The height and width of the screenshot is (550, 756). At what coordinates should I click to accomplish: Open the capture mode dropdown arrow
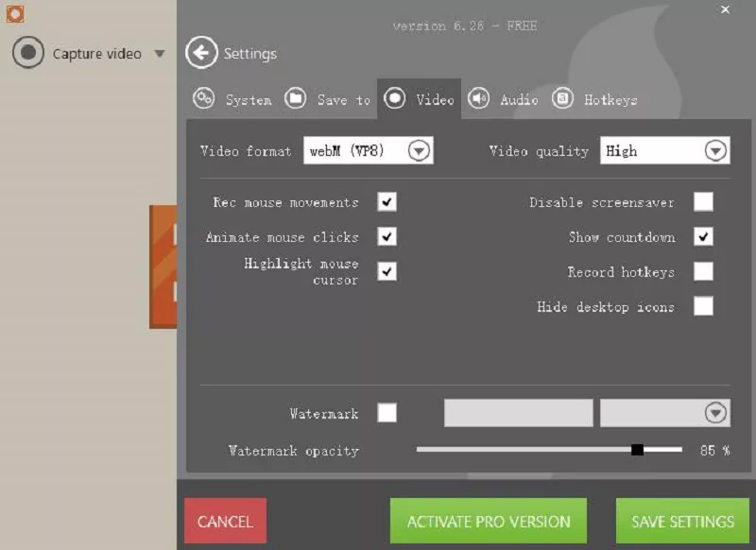point(159,54)
